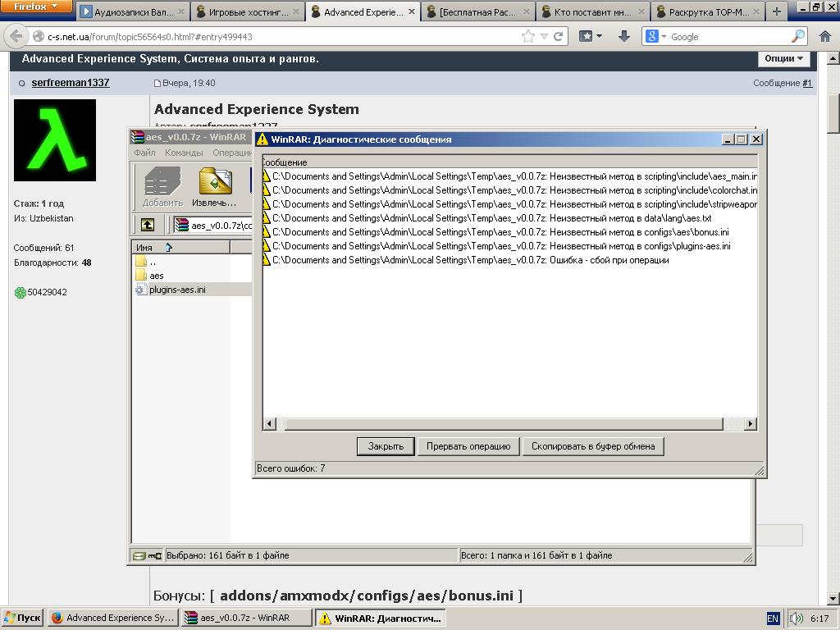
Task: Select warning row for stripweapon include
Action: [509, 204]
